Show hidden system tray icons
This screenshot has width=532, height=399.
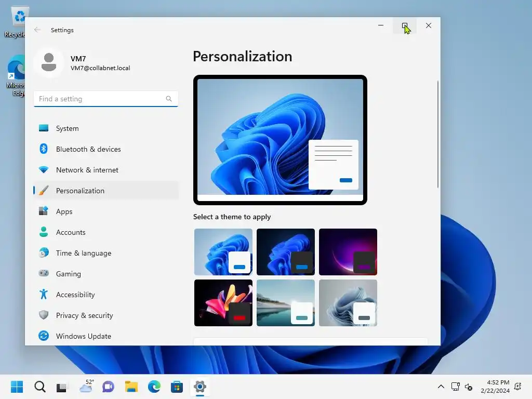point(441,387)
